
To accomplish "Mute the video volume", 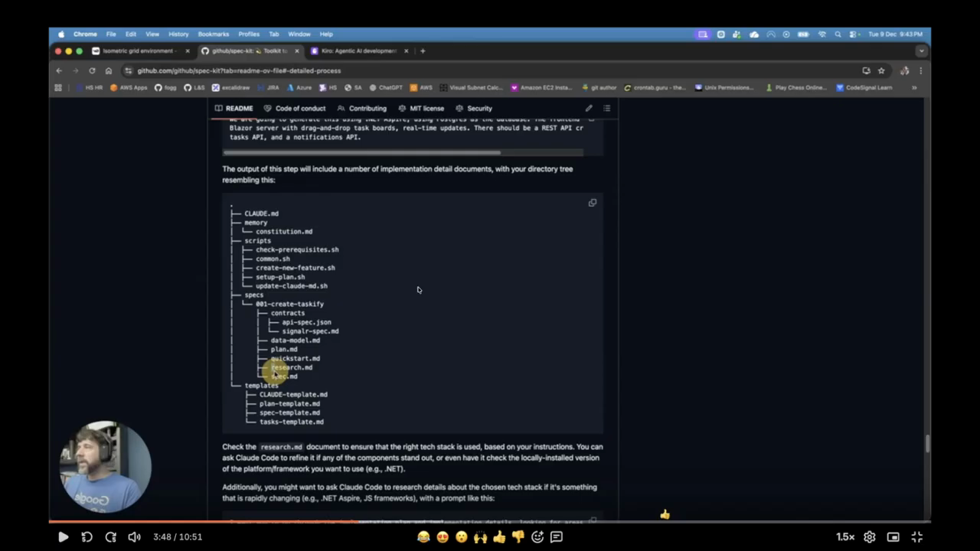I will click(x=134, y=537).
